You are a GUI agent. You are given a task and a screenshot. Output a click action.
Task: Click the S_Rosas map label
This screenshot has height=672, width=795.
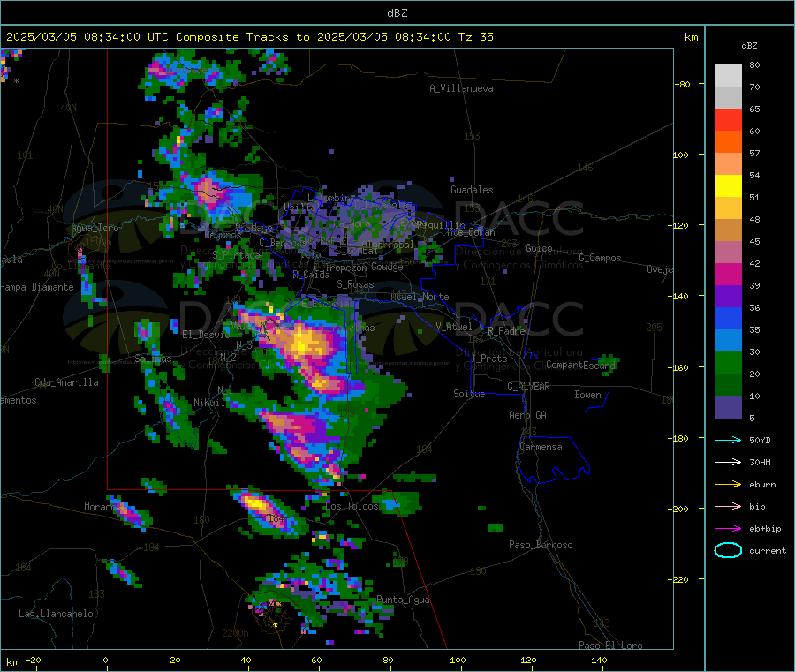pos(355,284)
